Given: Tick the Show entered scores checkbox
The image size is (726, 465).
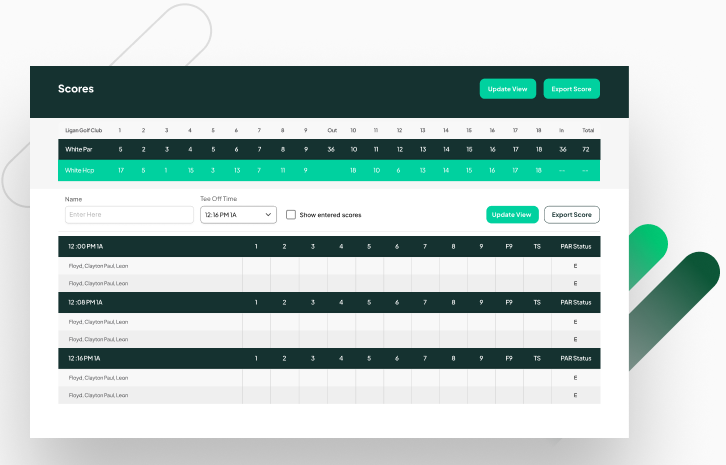Looking at the screenshot, I should coord(291,215).
